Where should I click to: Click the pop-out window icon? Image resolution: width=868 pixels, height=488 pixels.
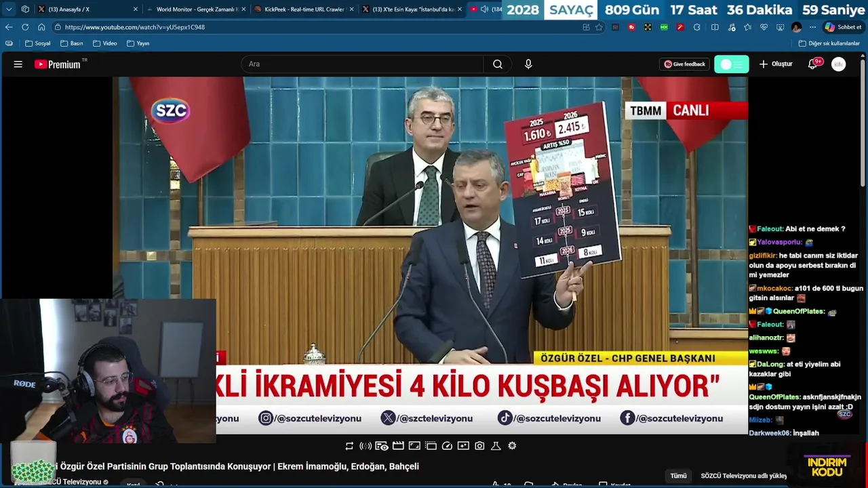coord(431,446)
